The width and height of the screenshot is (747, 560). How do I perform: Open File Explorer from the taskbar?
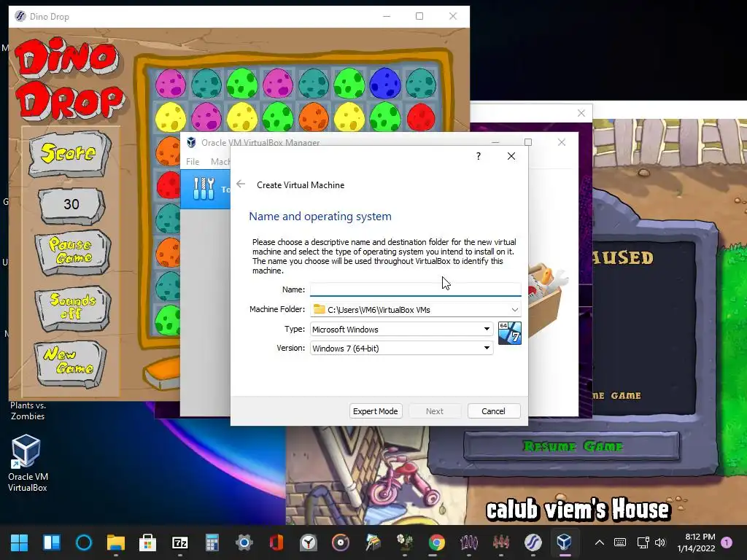tap(116, 542)
